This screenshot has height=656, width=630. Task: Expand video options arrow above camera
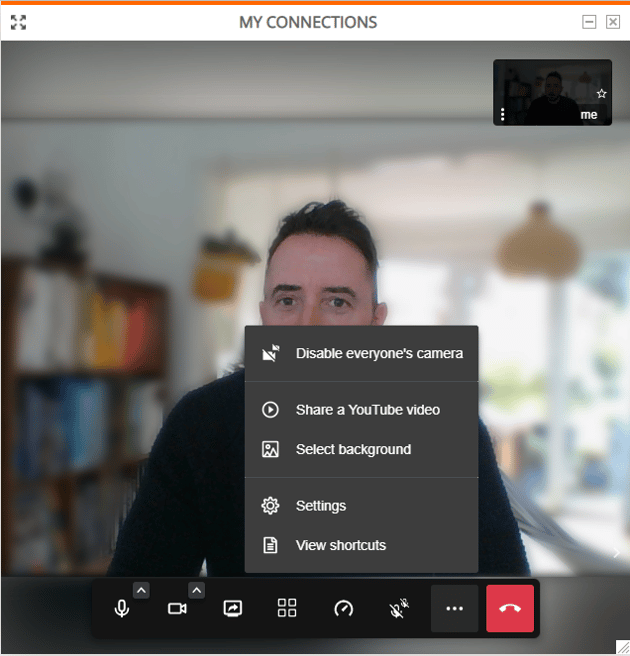click(x=196, y=590)
